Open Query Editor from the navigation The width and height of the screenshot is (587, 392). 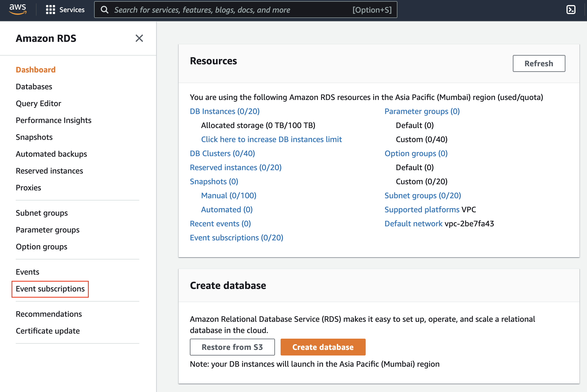pyautogui.click(x=38, y=103)
